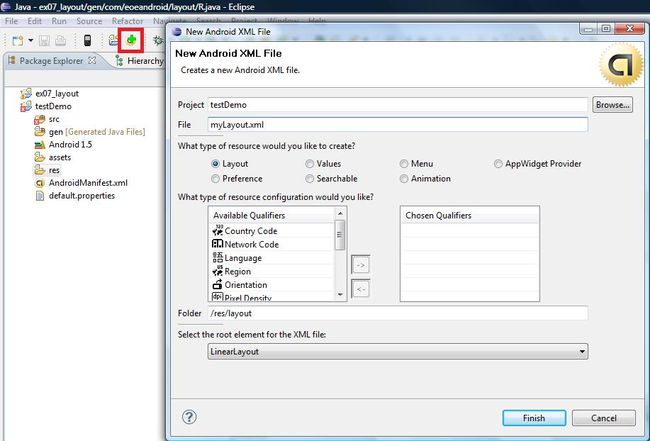
Task: Select the Searchable radio button
Action: pyautogui.click(x=309, y=179)
